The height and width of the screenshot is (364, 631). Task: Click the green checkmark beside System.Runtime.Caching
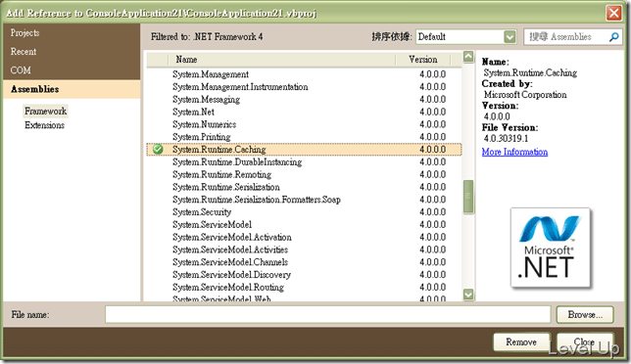(x=158, y=150)
